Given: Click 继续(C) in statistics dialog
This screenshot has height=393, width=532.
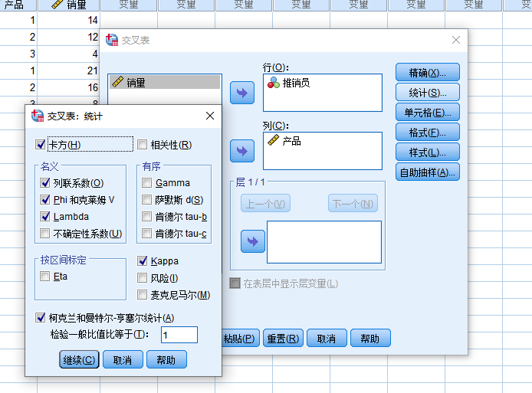Looking at the screenshot, I should 79,359.
